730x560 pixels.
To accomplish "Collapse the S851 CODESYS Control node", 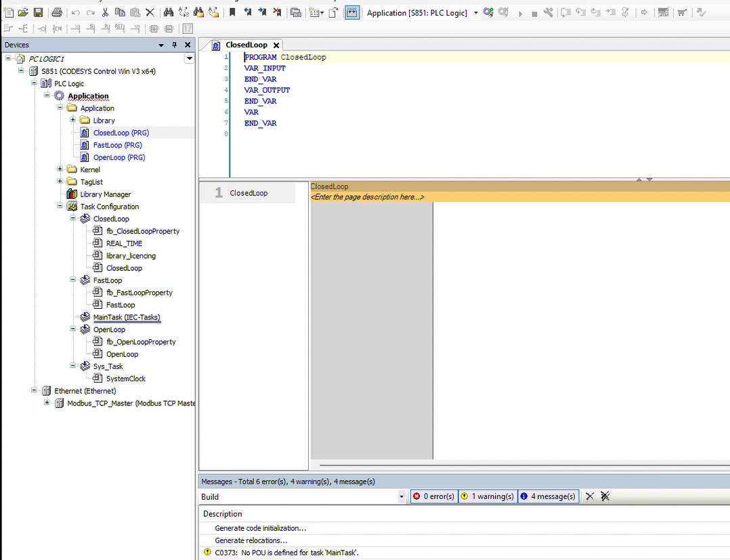I will pyautogui.click(x=21, y=70).
